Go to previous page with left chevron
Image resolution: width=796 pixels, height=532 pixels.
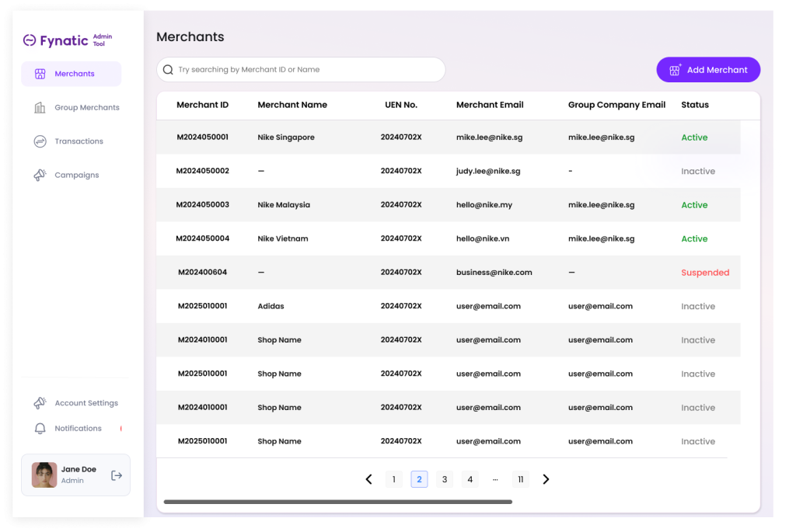coord(368,479)
